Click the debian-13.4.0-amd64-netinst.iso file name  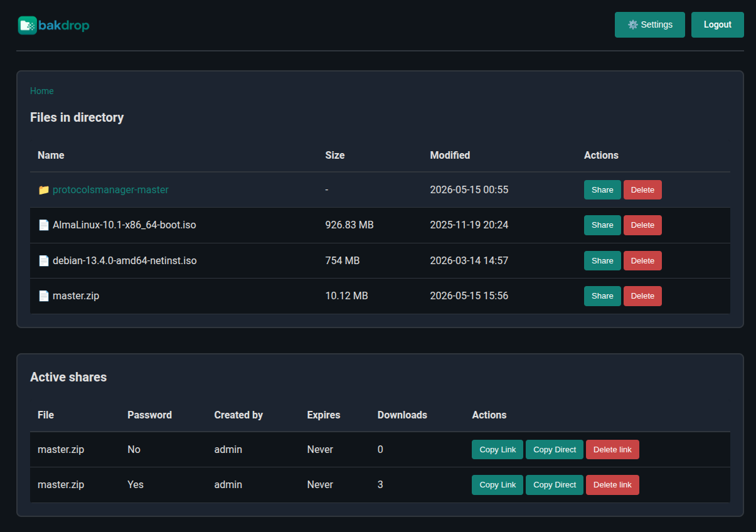pos(125,260)
